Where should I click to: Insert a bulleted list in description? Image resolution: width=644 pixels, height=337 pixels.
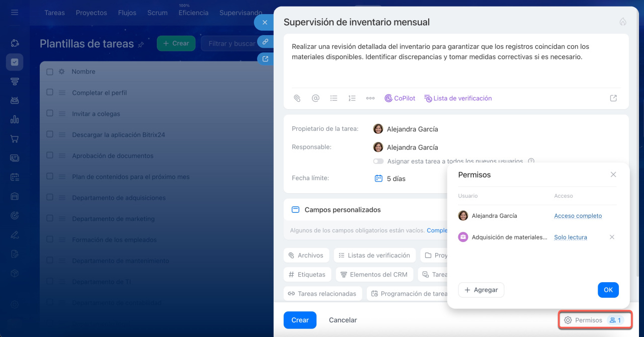[334, 99]
